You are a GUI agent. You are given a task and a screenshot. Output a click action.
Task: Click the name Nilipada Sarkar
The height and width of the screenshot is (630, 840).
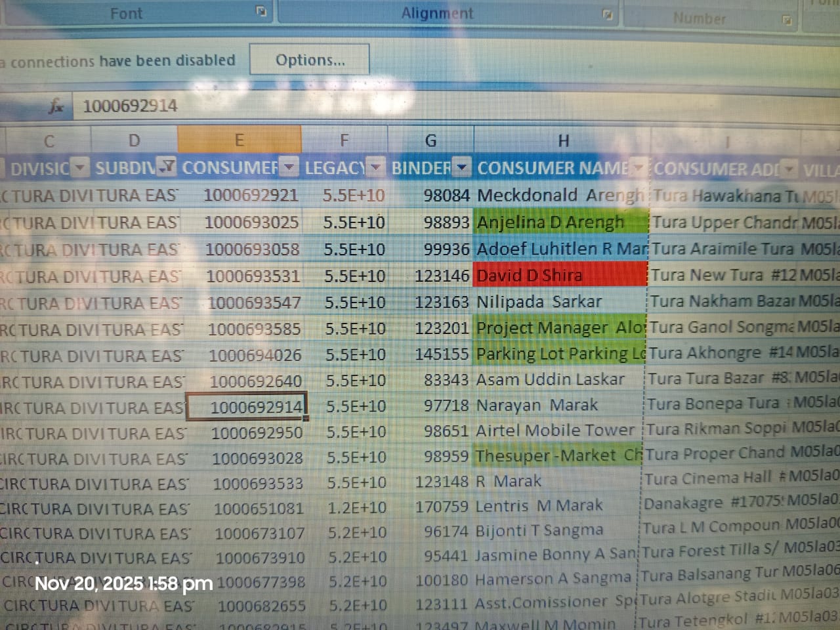coord(560,301)
